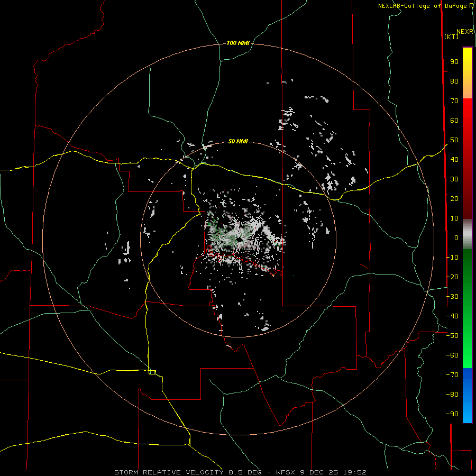Click the 100 NMI range ring label

point(238,43)
